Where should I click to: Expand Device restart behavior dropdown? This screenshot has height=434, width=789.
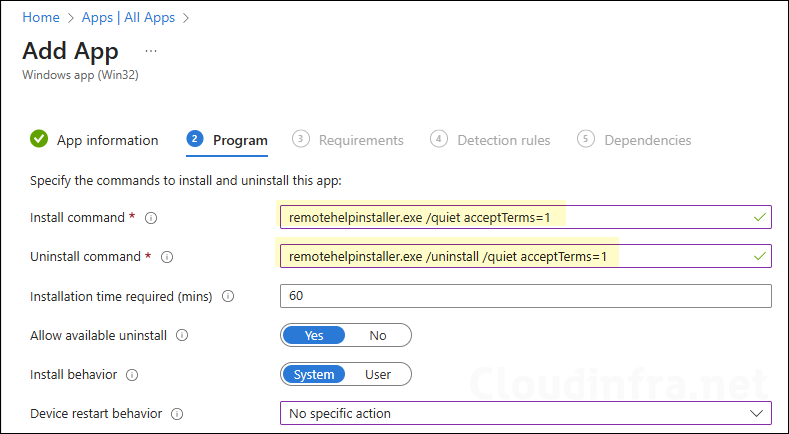[x=525, y=413]
